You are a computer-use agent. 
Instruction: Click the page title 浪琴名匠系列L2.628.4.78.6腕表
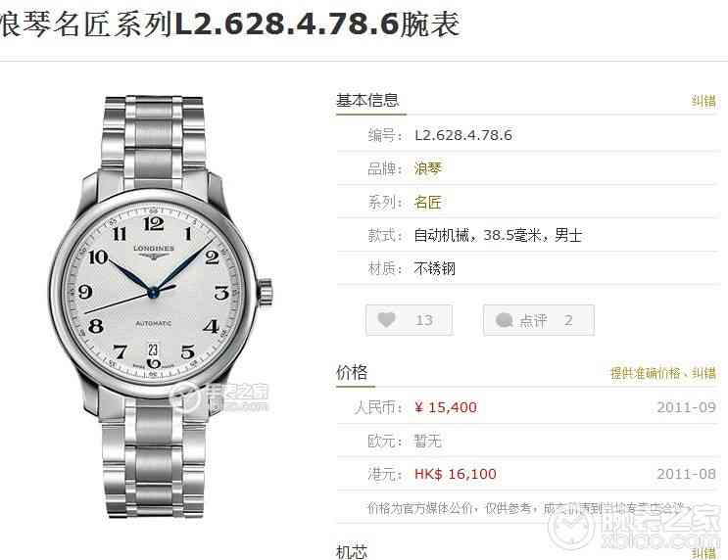pos(230,24)
